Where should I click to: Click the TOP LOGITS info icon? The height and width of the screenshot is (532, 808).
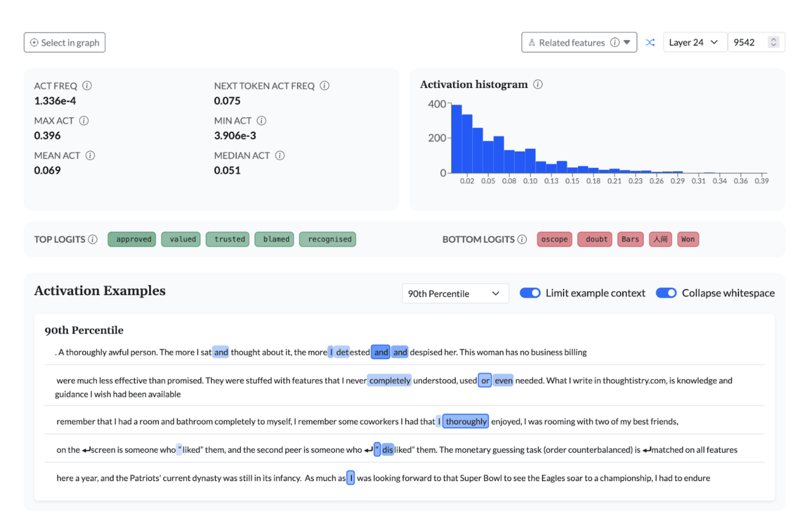pos(93,239)
